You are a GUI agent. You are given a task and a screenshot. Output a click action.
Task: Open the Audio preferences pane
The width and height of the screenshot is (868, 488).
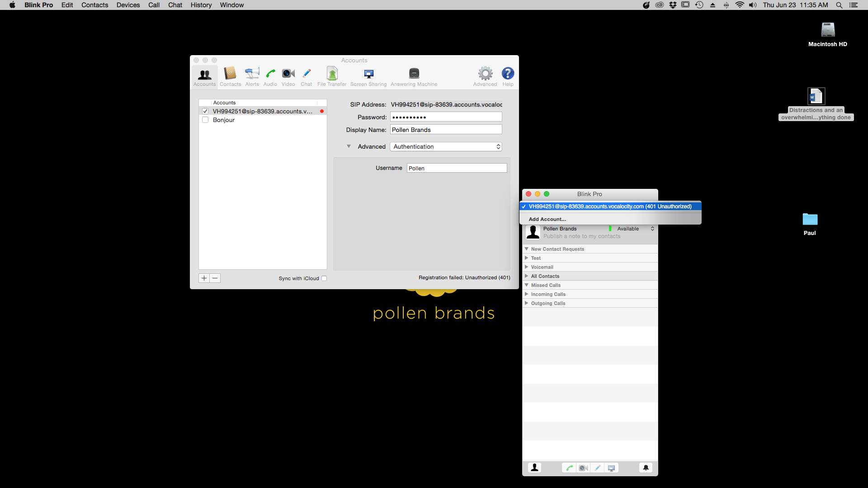270,76
